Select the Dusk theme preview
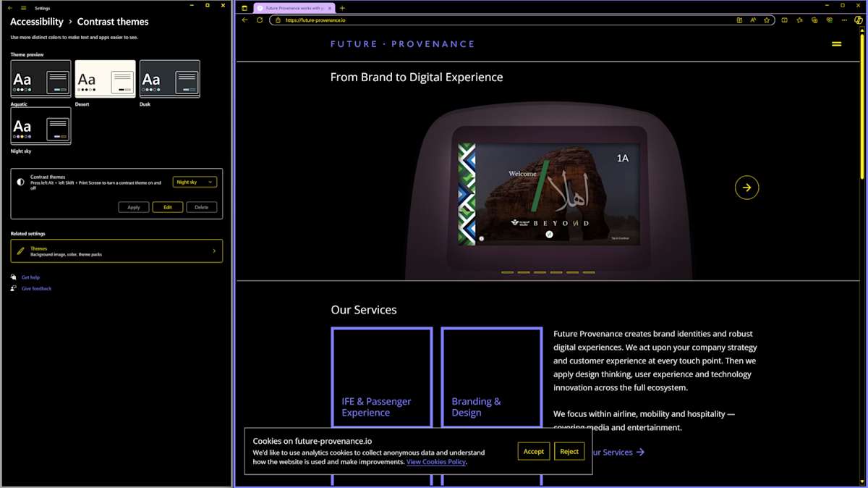The image size is (868, 488). point(169,79)
